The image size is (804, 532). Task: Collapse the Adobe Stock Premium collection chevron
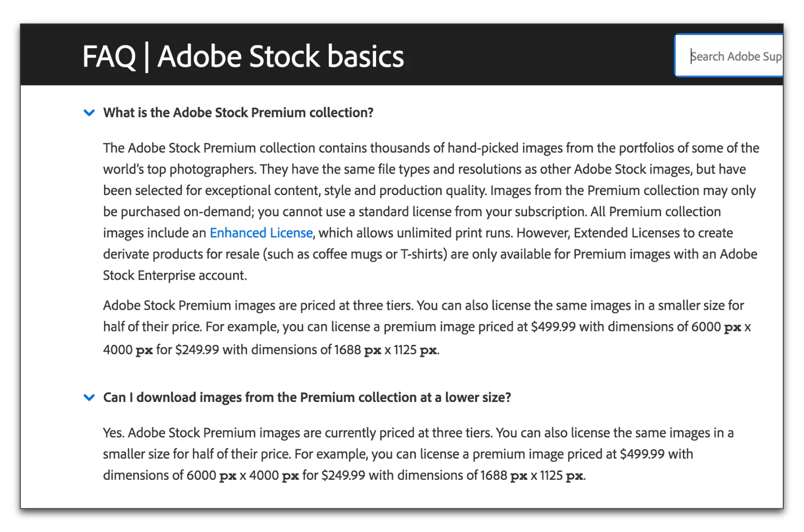(x=89, y=113)
